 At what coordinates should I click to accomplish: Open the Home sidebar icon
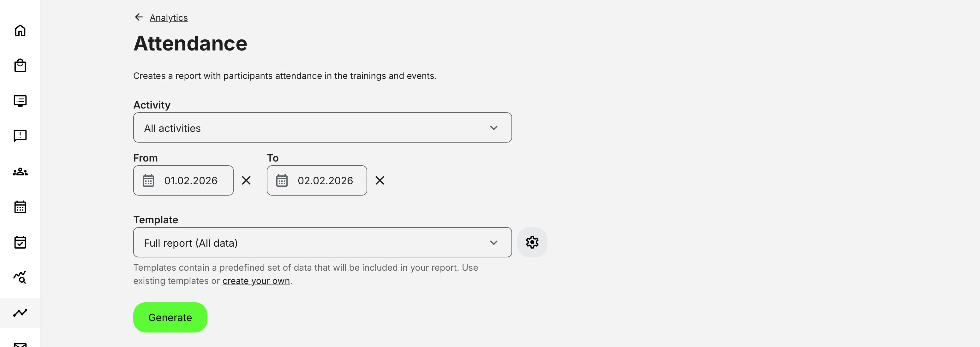point(20,30)
